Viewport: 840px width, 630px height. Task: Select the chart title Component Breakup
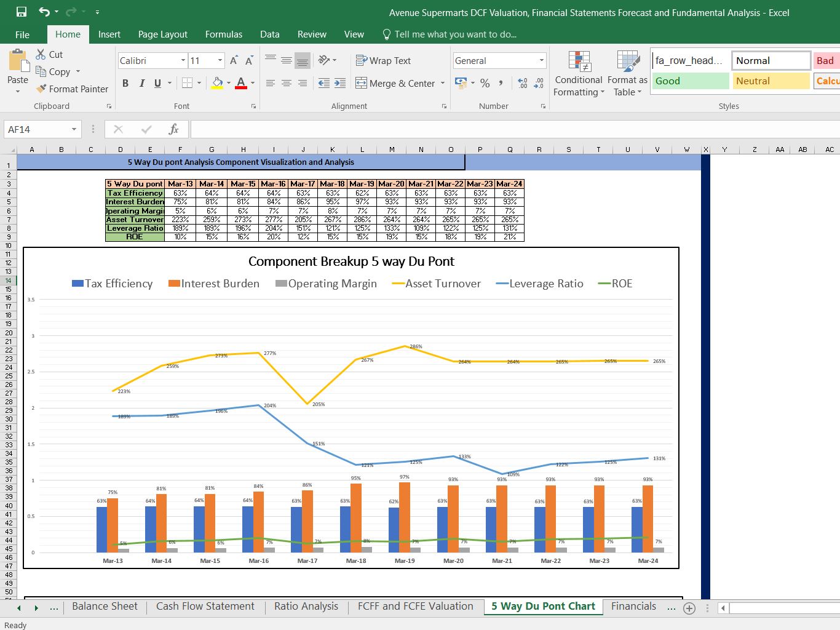point(351,261)
